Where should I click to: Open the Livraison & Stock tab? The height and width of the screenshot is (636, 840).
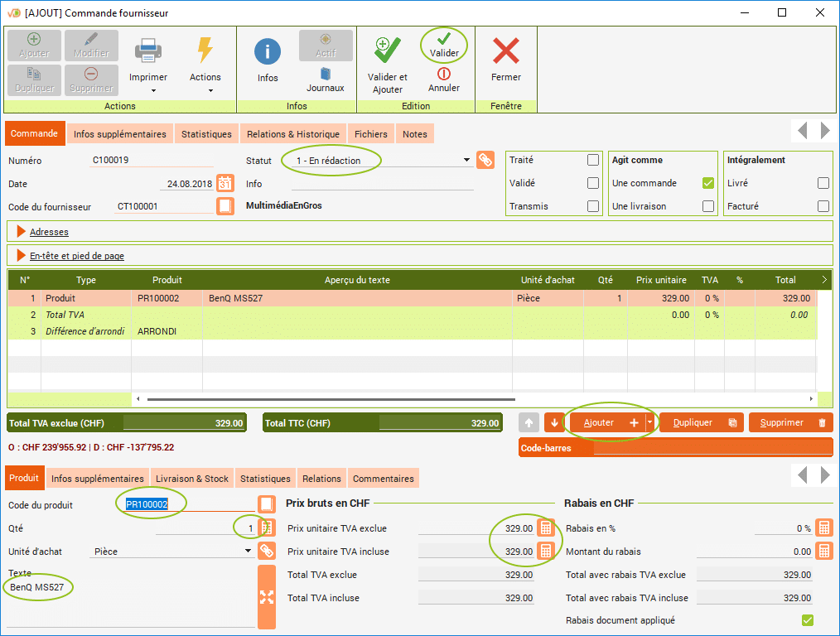(192, 479)
